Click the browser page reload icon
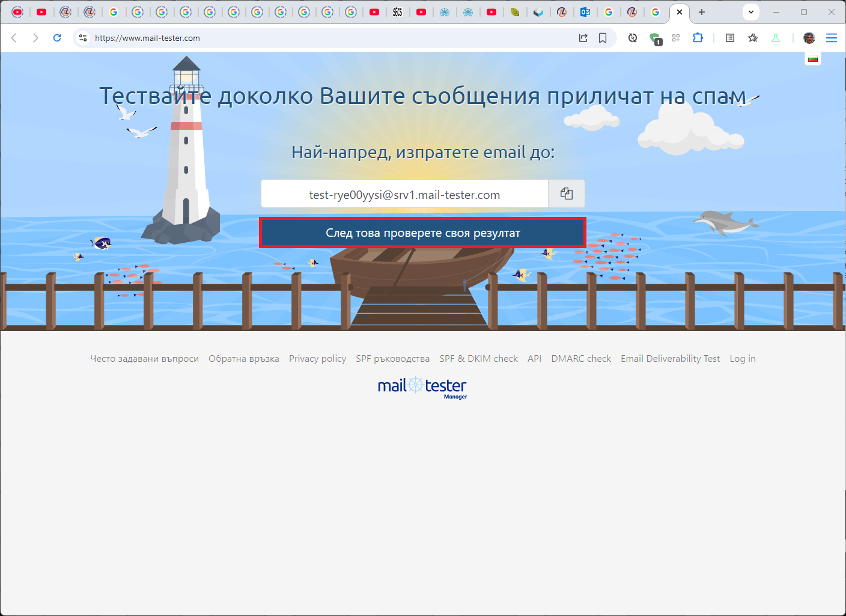The width and height of the screenshot is (846, 616). (57, 38)
